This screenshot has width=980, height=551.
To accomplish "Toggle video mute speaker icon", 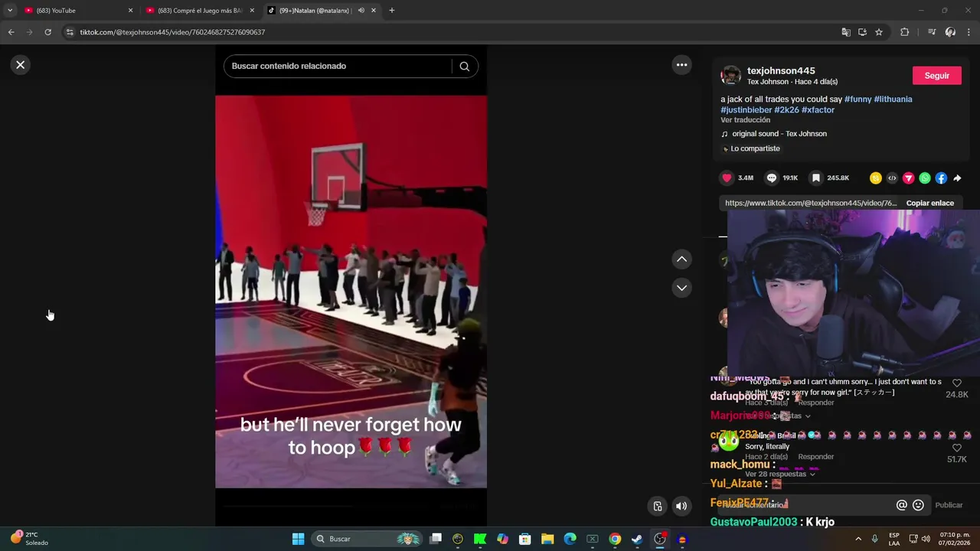I will click(681, 506).
